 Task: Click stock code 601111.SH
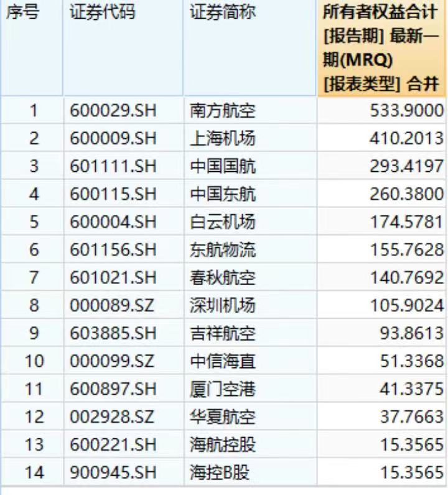point(113,166)
